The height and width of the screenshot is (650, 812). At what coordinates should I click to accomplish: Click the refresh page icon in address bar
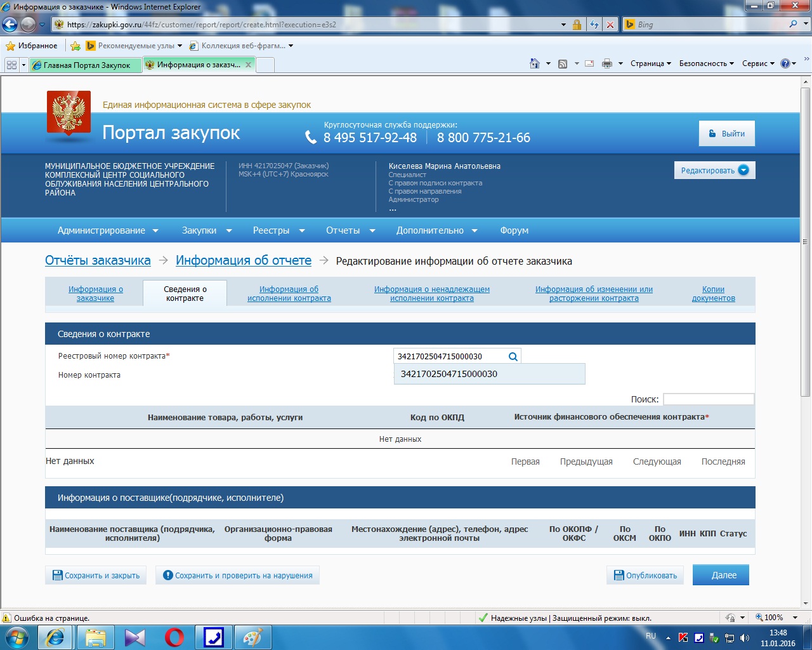594,25
